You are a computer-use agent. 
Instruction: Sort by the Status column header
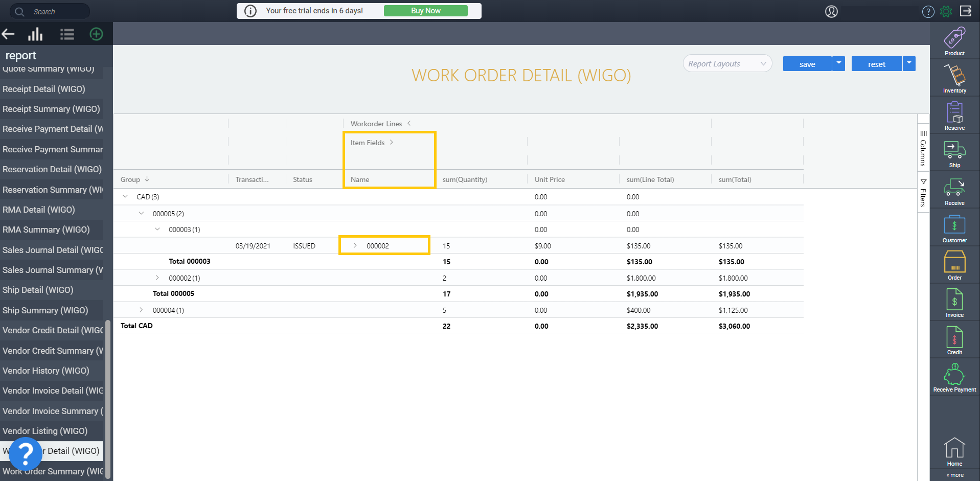point(303,179)
